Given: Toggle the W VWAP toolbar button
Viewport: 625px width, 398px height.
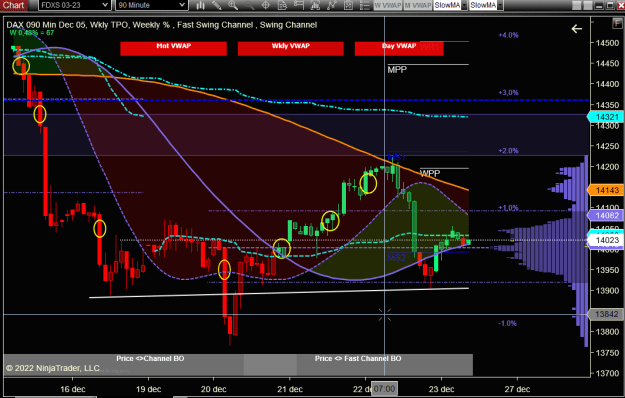Looking at the screenshot, I should (x=387, y=5).
